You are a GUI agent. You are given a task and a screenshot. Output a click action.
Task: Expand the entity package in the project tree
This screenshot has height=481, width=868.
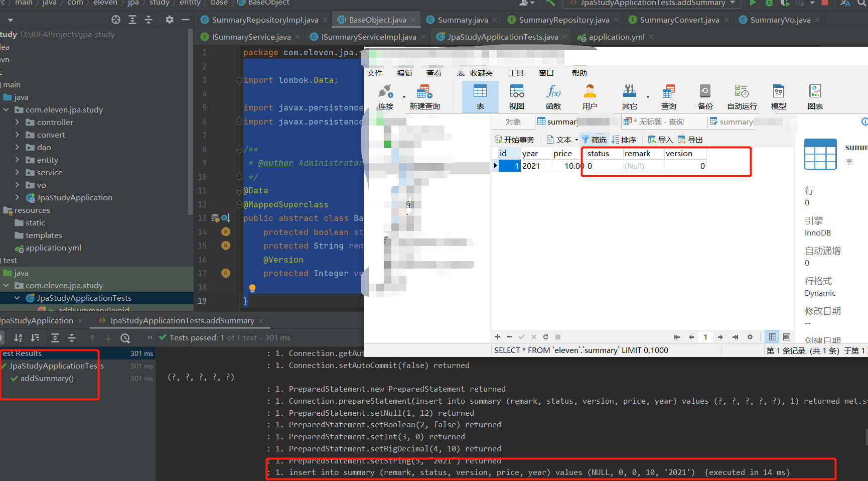[17, 160]
